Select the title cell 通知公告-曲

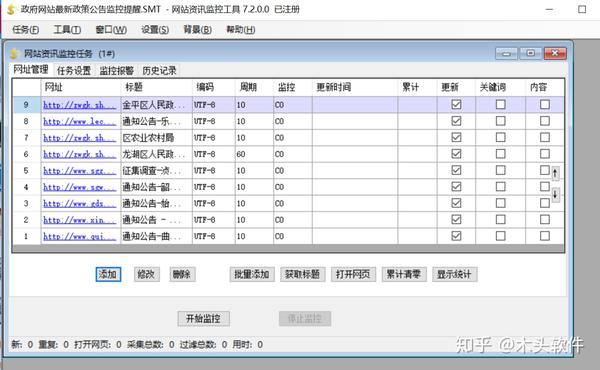pos(157,236)
